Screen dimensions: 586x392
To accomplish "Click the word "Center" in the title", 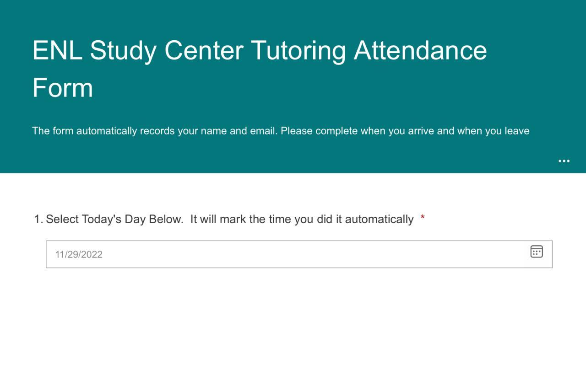I will pos(204,50).
